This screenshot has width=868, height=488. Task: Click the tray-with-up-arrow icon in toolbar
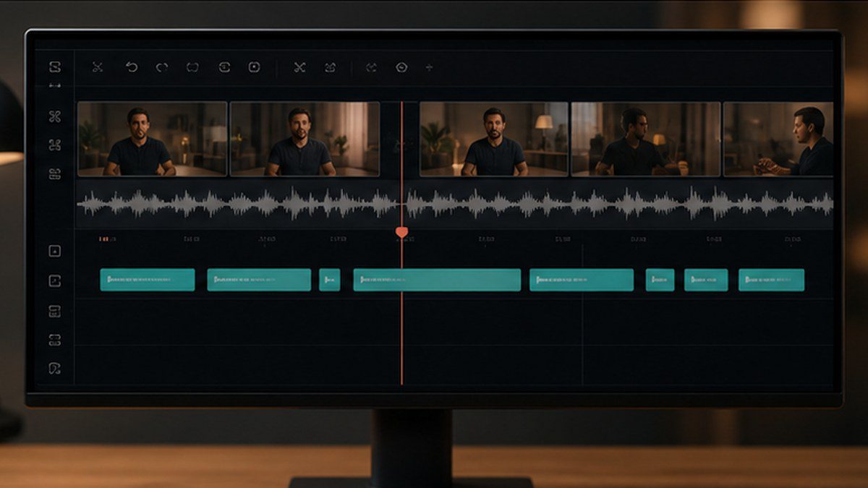tap(331, 67)
